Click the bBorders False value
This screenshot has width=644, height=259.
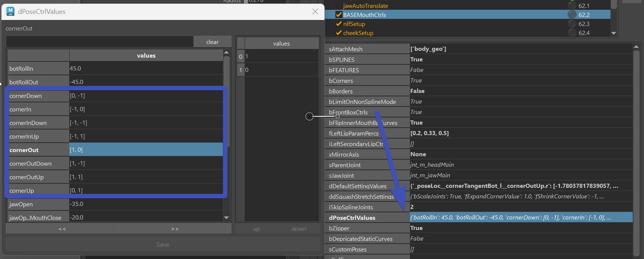tap(417, 91)
